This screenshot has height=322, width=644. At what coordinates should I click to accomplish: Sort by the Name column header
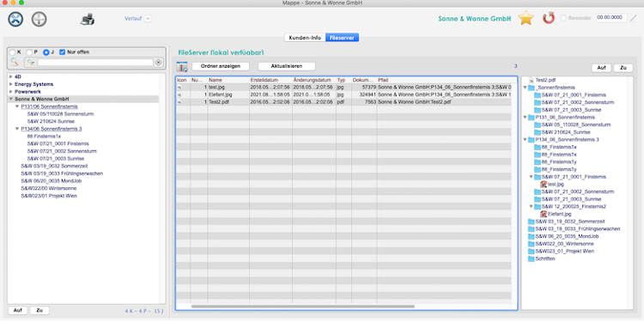[228, 80]
